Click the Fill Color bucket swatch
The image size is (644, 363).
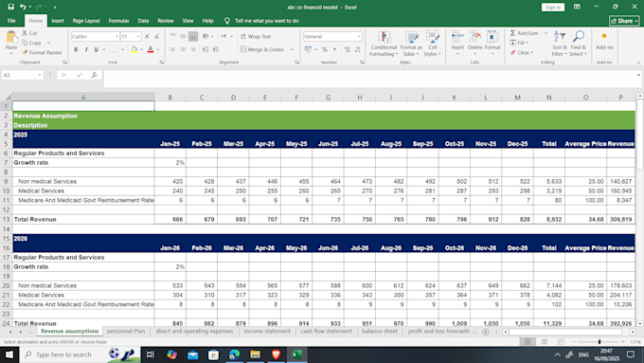pyautogui.click(x=134, y=49)
